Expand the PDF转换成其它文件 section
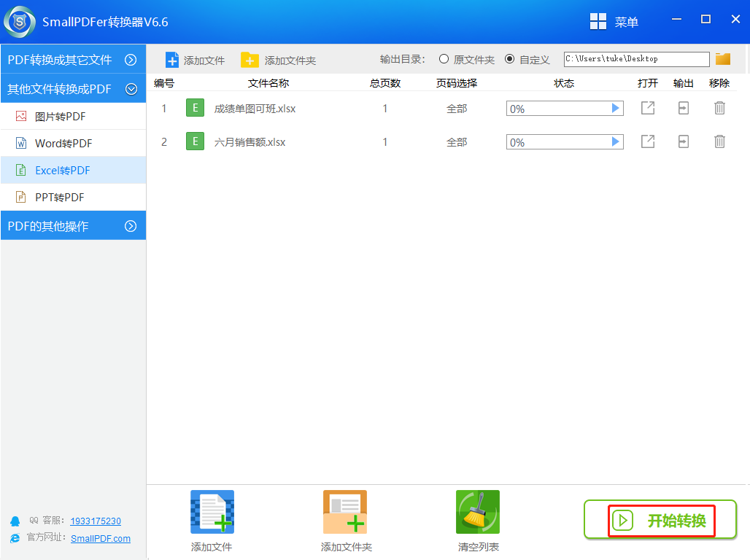Image resolution: width=750 pixels, height=560 pixels. pos(73,59)
